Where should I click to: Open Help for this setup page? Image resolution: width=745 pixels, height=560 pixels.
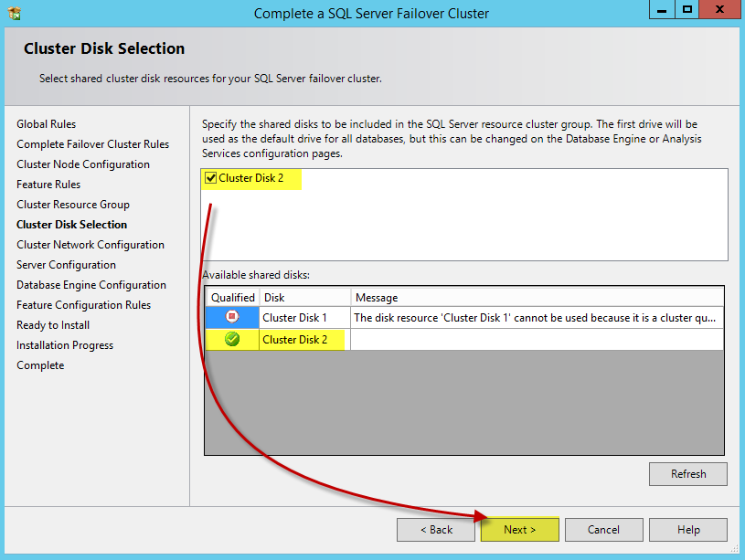click(688, 530)
